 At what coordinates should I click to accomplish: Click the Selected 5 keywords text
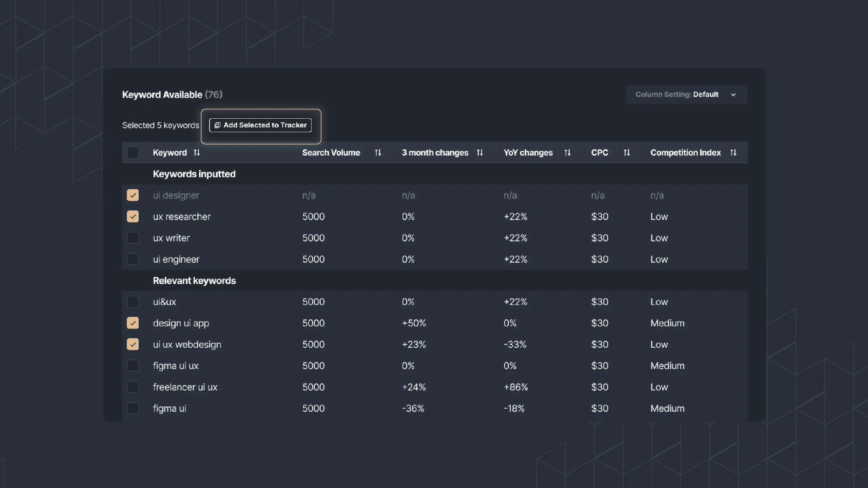[x=161, y=125]
